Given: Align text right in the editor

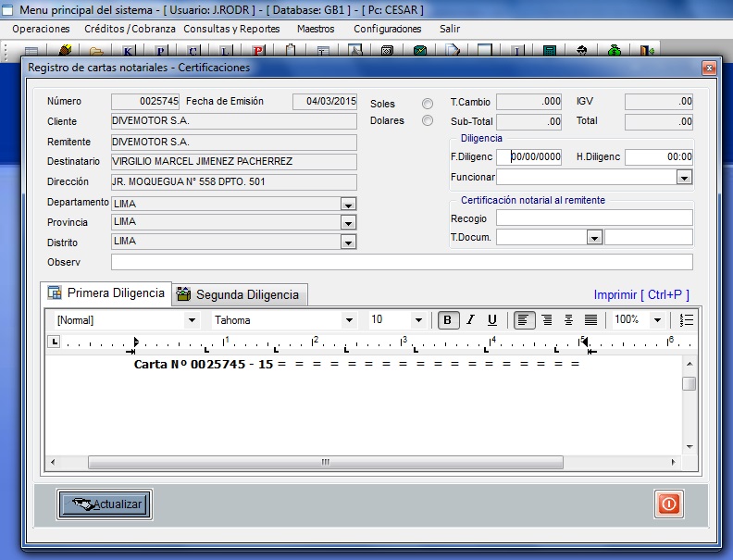Looking at the screenshot, I should click(547, 320).
